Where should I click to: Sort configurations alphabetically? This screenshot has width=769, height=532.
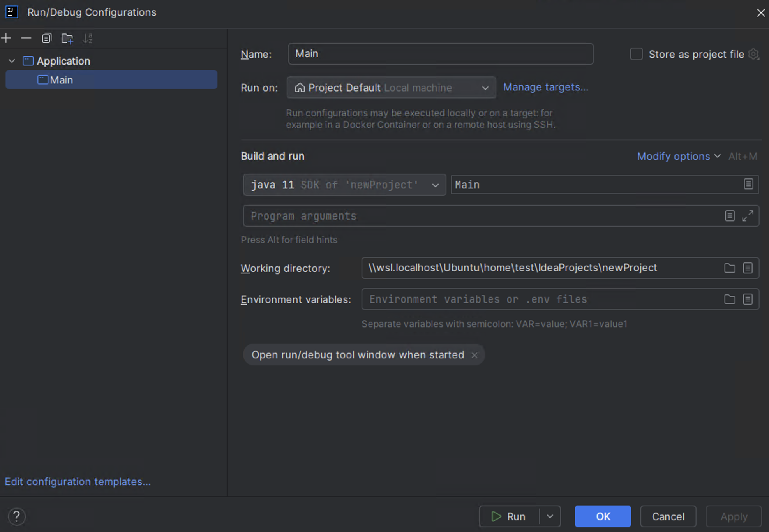[x=88, y=38]
